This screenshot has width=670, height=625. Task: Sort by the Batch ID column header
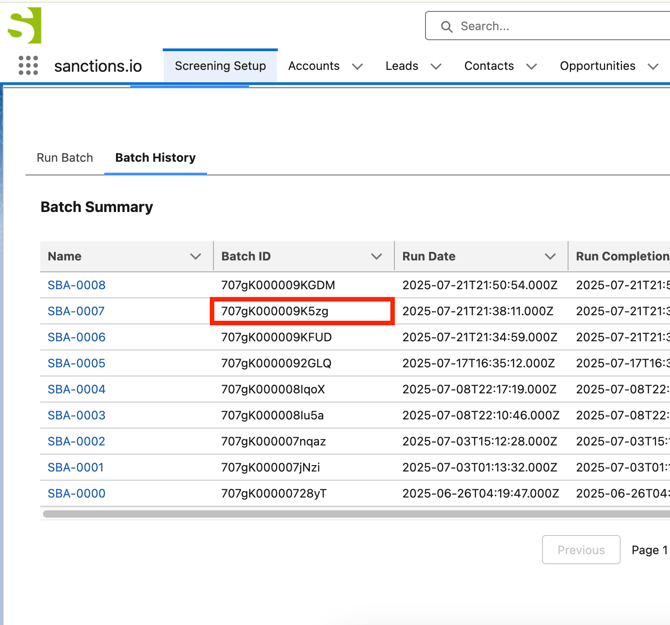(x=303, y=256)
